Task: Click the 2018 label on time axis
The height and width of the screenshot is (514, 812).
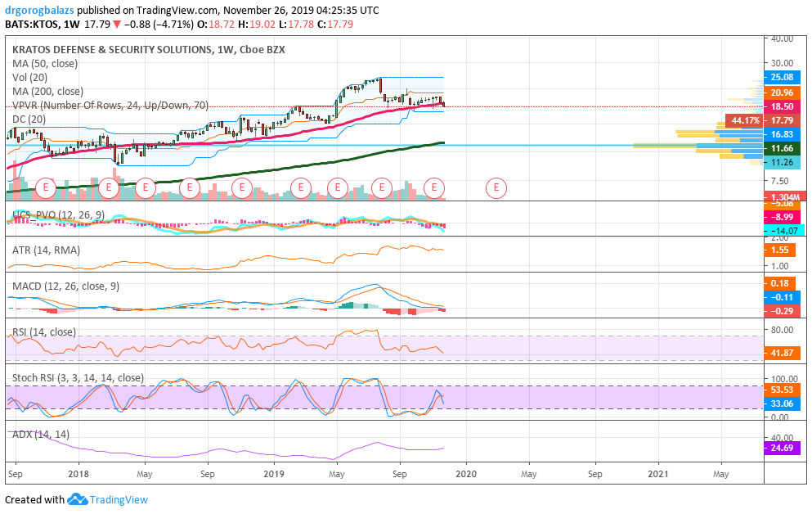Action: pos(79,474)
